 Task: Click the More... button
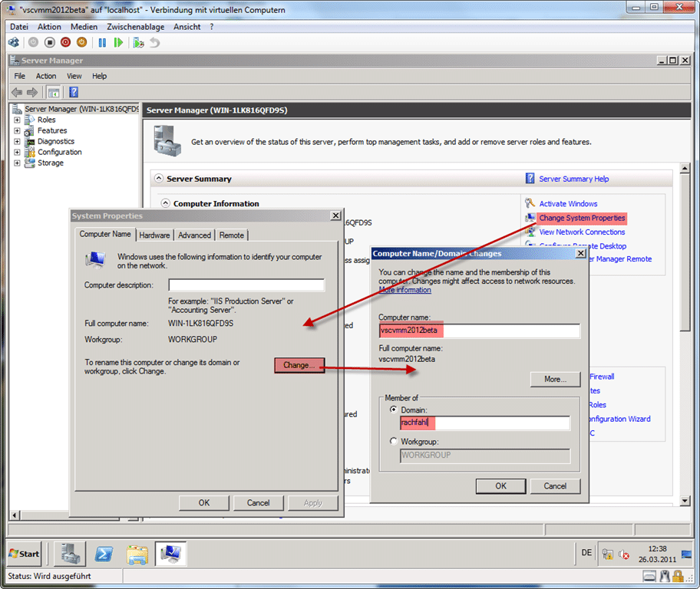[556, 379]
